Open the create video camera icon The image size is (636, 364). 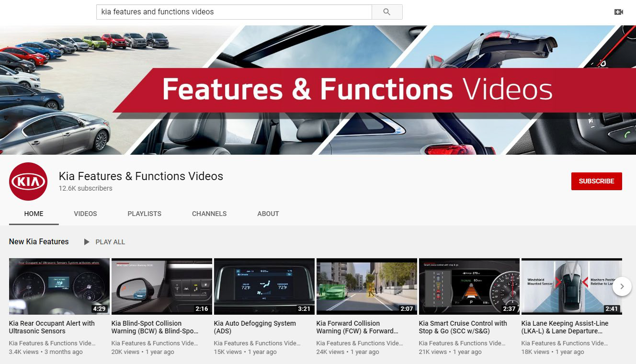[x=619, y=12]
